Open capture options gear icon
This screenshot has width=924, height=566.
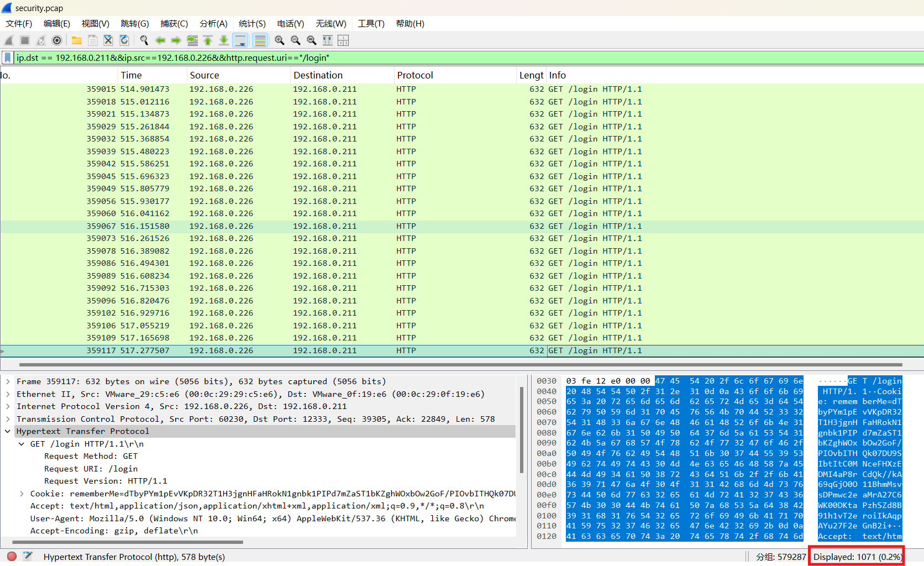coord(57,40)
